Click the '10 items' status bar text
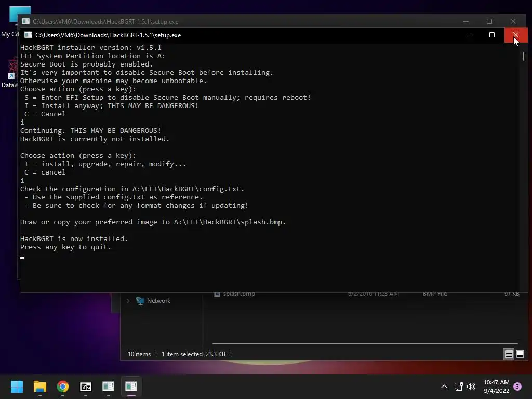Viewport: 532px width, 399px height. pyautogui.click(x=139, y=354)
